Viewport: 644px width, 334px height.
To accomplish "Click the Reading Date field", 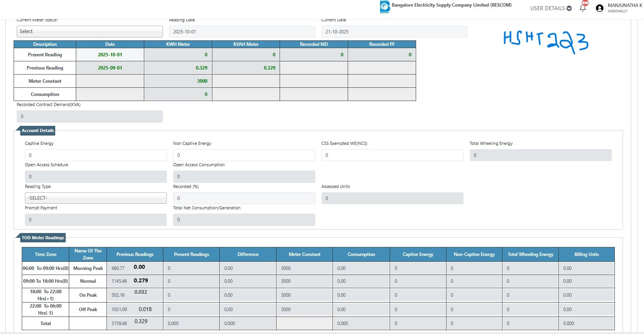I will (x=242, y=32).
